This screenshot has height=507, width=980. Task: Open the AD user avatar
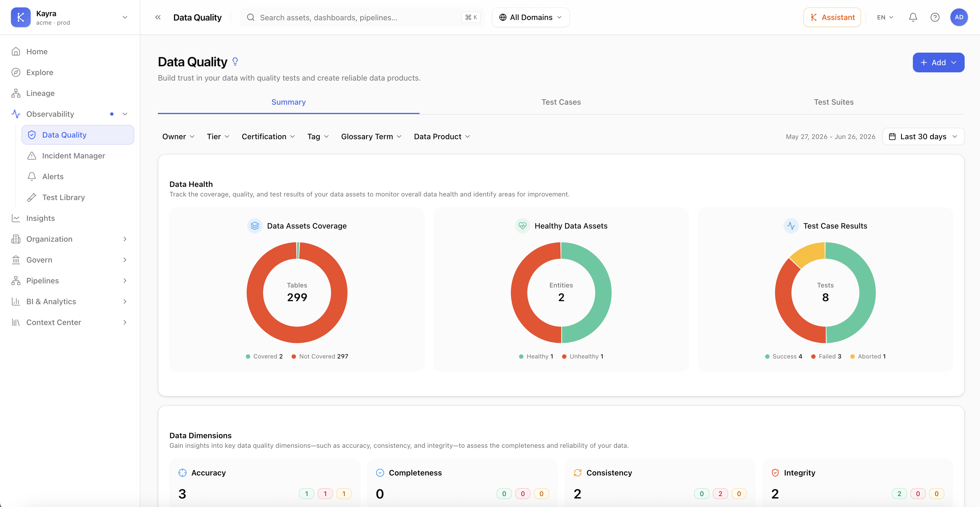959,17
